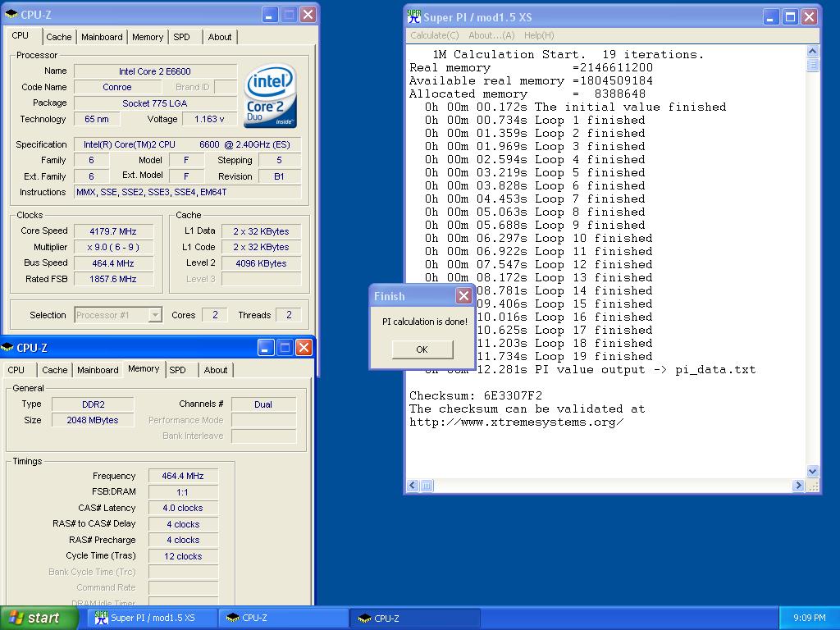Click the Conroe code name field

(117, 87)
